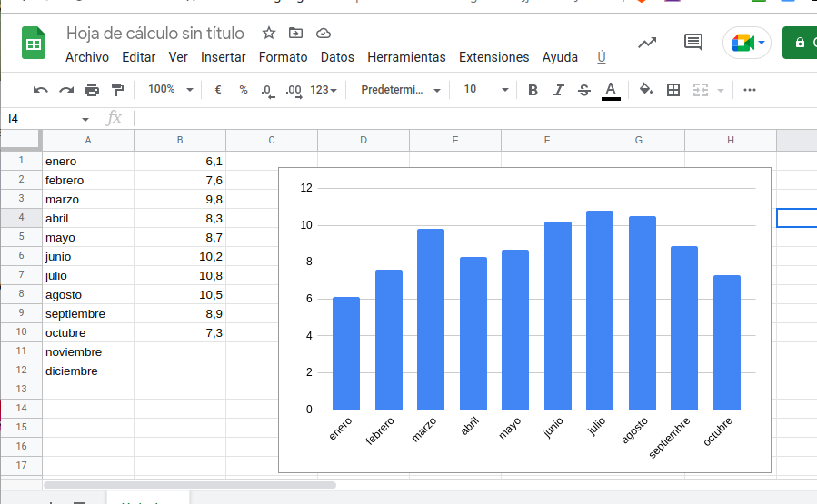This screenshot has width=817, height=504.
Task: Select column G header
Action: point(638,140)
